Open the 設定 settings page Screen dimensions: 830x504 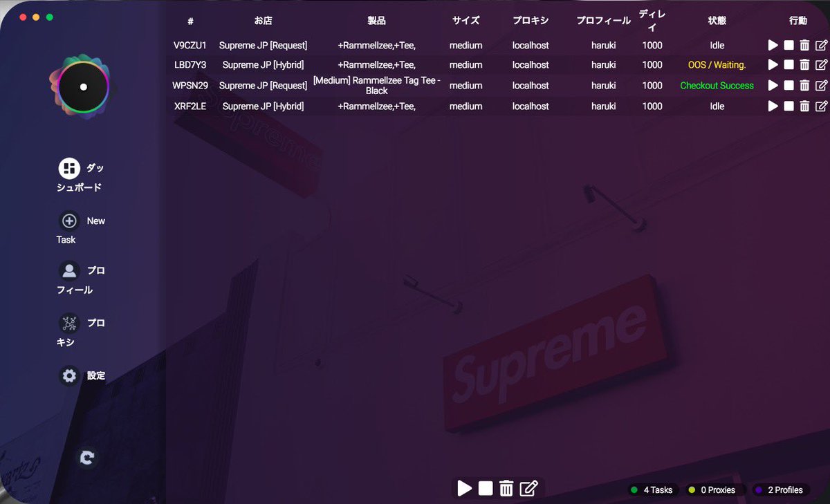(x=82, y=375)
